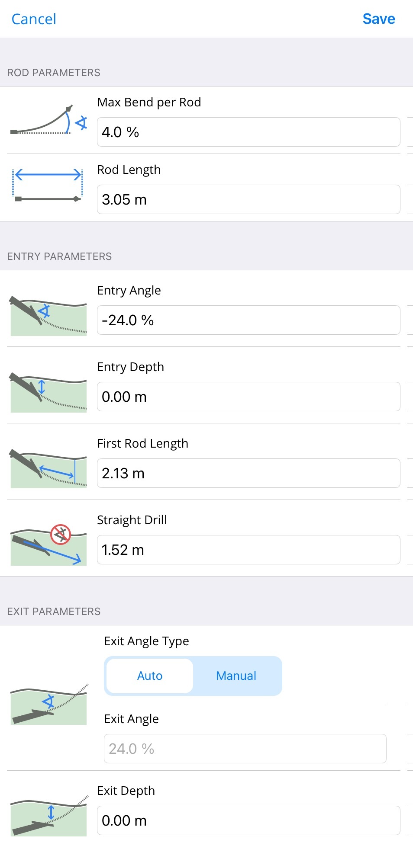The image size is (413, 868).
Task: Edit the Straight Drill distance field
Action: tap(248, 550)
